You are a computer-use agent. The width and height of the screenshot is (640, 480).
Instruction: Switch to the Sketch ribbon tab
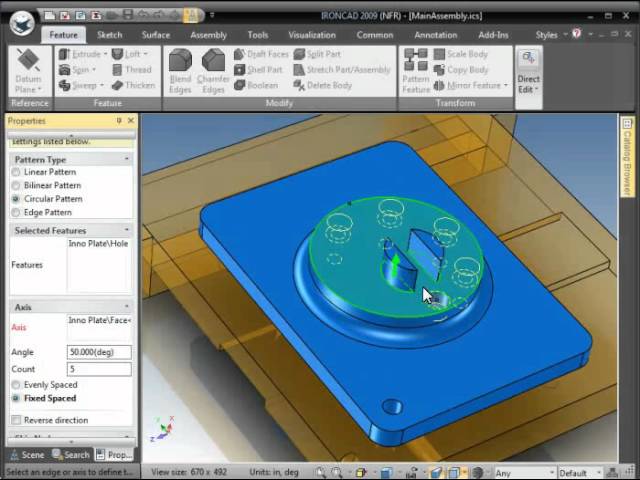[x=109, y=35]
